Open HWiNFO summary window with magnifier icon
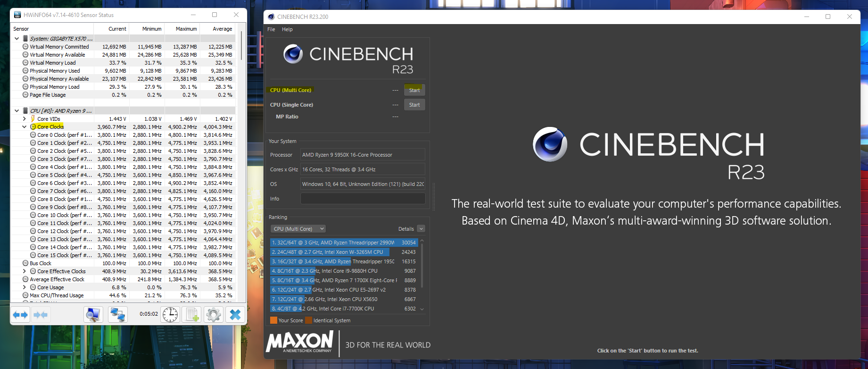 click(93, 315)
